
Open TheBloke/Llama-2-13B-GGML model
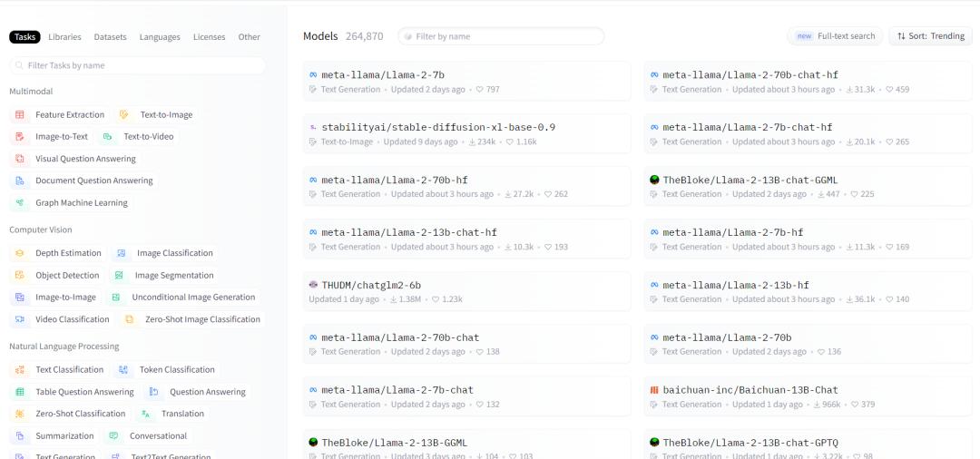point(467,444)
